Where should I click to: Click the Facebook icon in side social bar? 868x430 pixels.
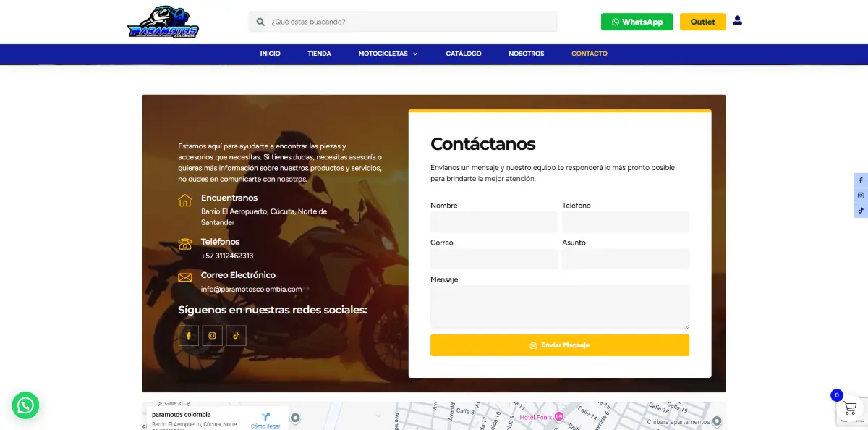coord(861,180)
